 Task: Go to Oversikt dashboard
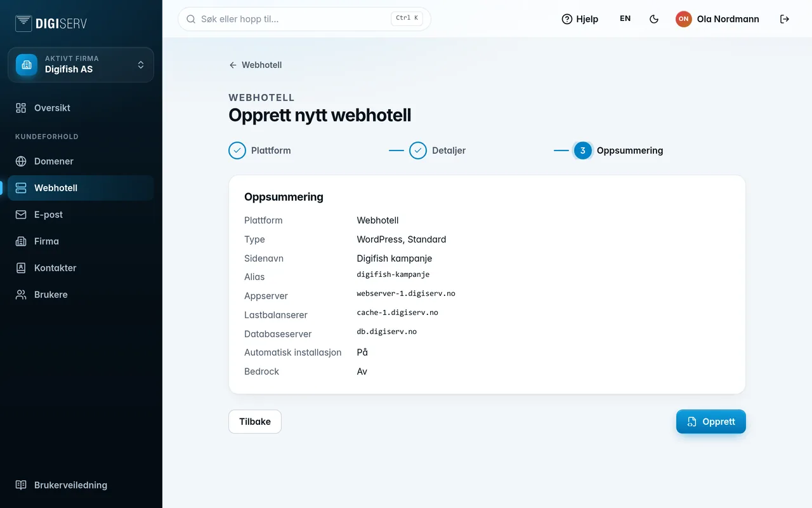(81, 108)
